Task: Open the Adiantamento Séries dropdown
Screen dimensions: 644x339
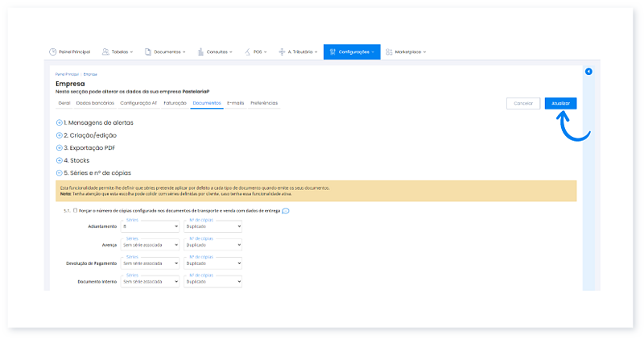Action: point(149,227)
